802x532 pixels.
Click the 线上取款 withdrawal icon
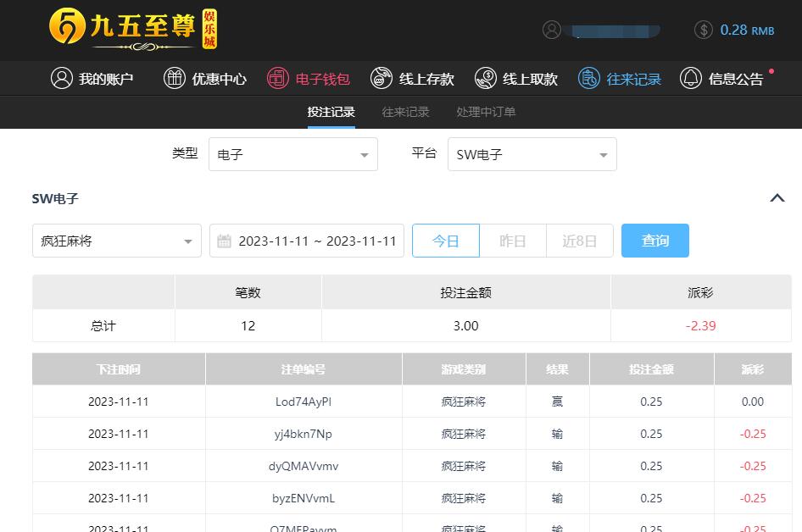click(x=486, y=78)
